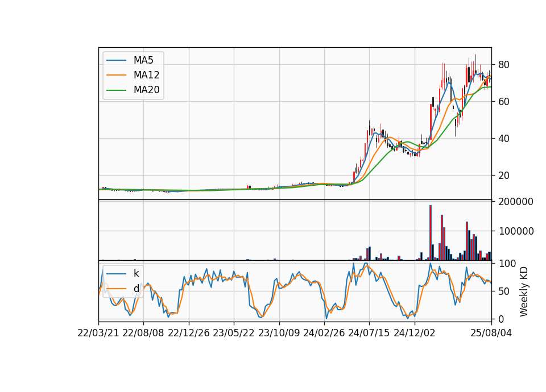Screen dimensions: 546x392
Task: Click the orange MA12 legend line sample
Action: (x=116, y=75)
